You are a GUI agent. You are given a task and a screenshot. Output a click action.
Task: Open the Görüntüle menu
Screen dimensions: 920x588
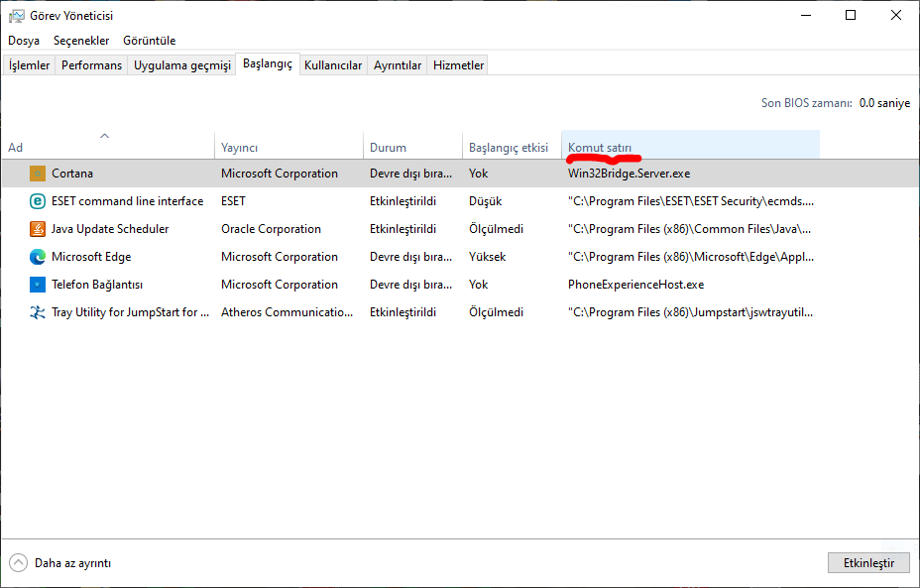(150, 41)
